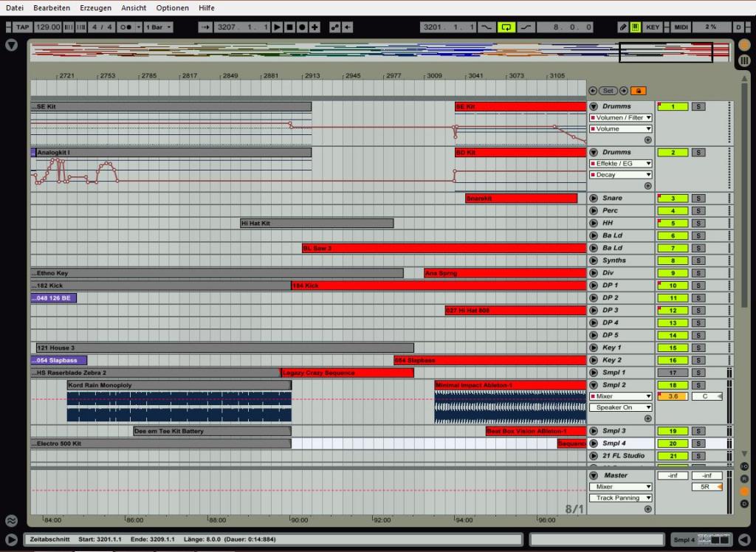Viewport: 756px width, 552px height.
Task: Toggle the automation arm button
Action: tap(335, 27)
